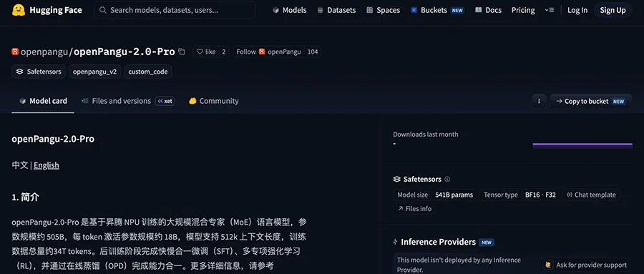
Task: Click the heart icon on like button
Action: click(x=200, y=52)
